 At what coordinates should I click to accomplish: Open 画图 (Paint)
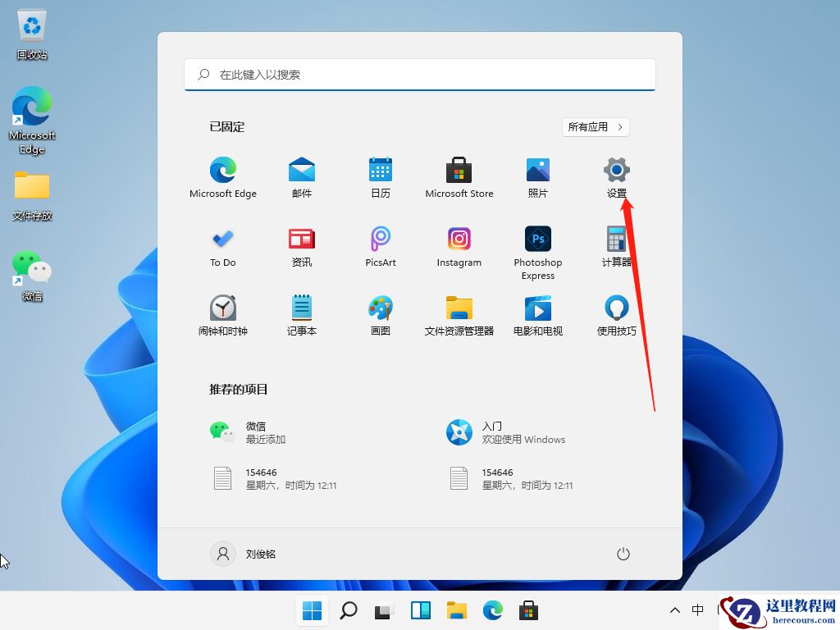(380, 311)
